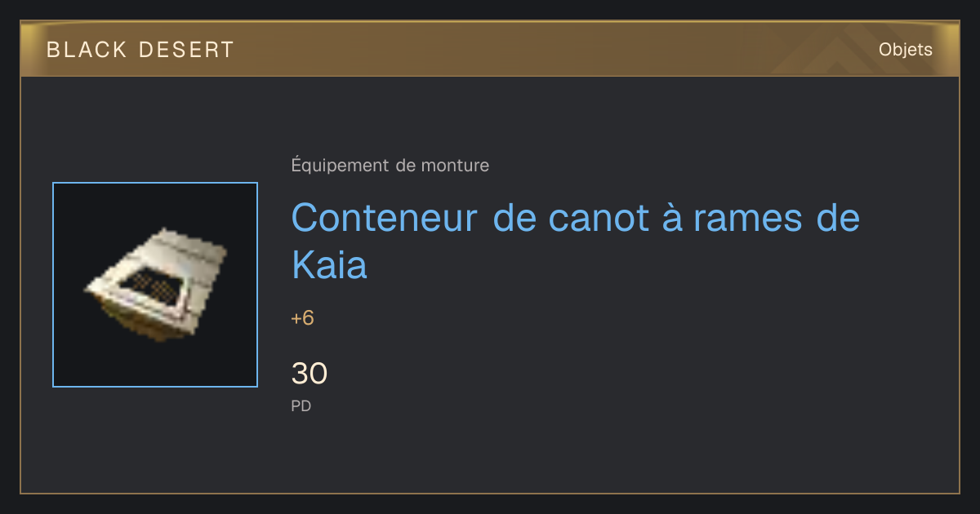Open the Équipement de monture category

point(390,166)
